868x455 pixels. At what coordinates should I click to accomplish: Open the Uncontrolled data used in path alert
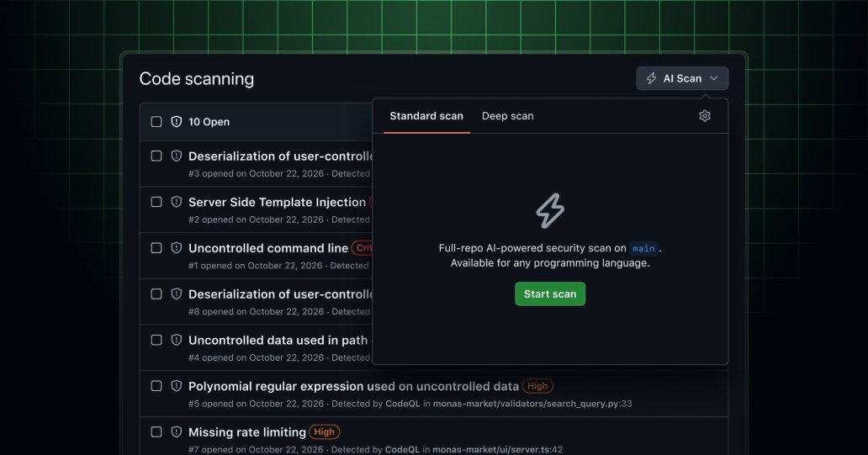(278, 340)
